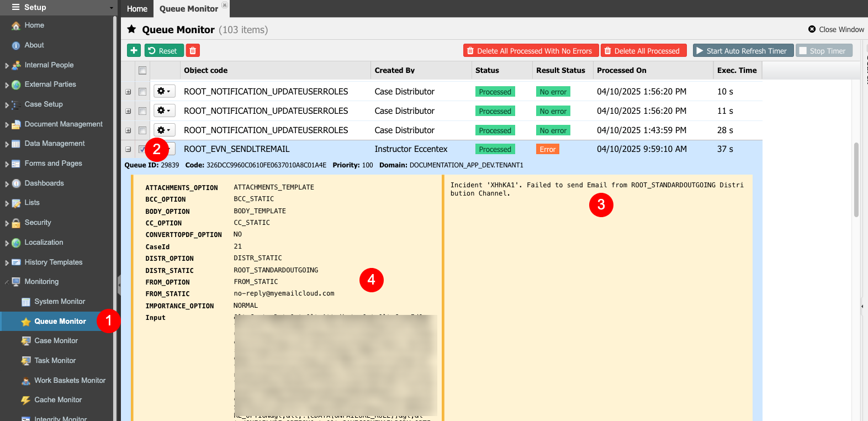Click the favorite star beside Queue Monitor title
868x421 pixels.
click(x=131, y=29)
